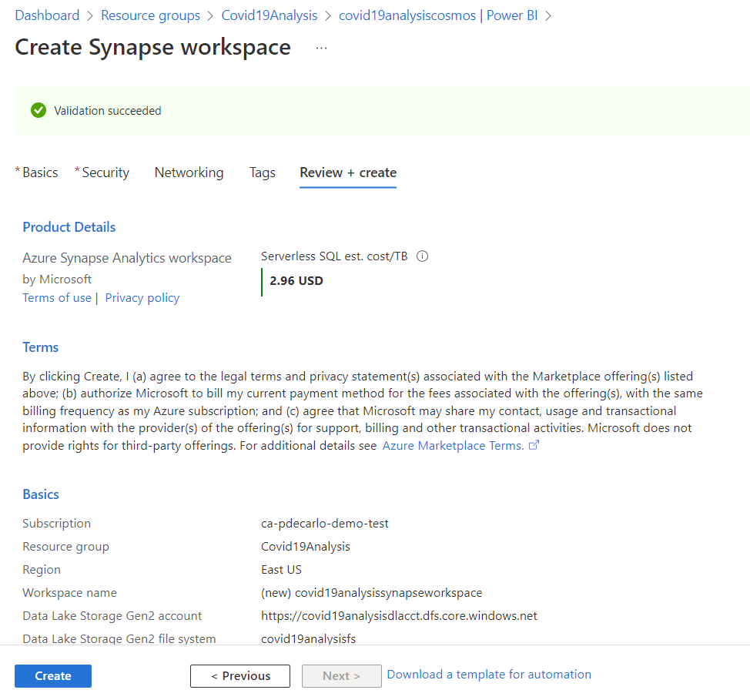Click the Basics section heading
This screenshot has height=700, width=750.
coord(41,494)
